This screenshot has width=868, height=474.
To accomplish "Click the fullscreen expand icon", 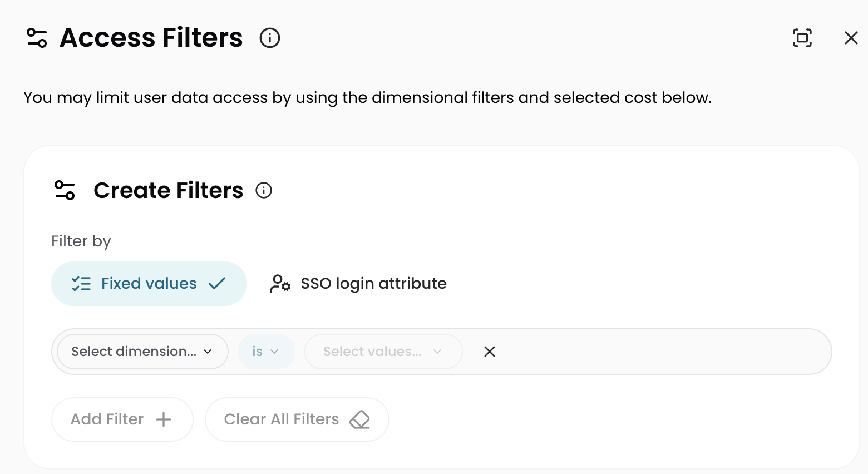I will coord(802,38).
